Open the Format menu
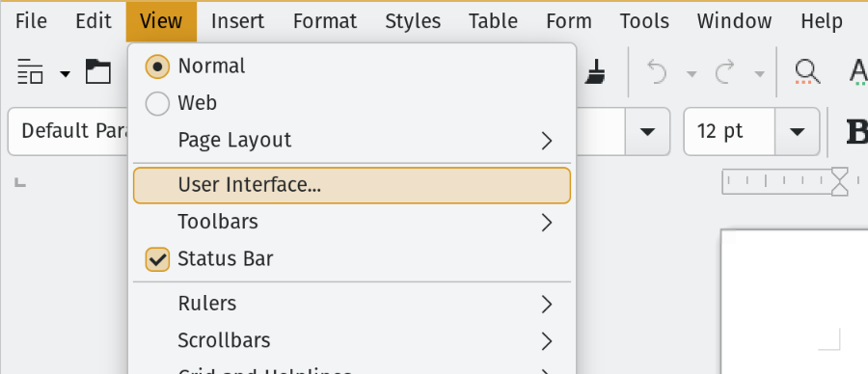The image size is (868, 374). click(325, 21)
